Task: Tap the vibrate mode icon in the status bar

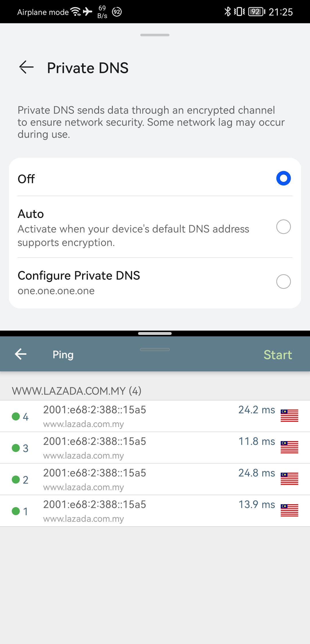Action: [x=239, y=12]
